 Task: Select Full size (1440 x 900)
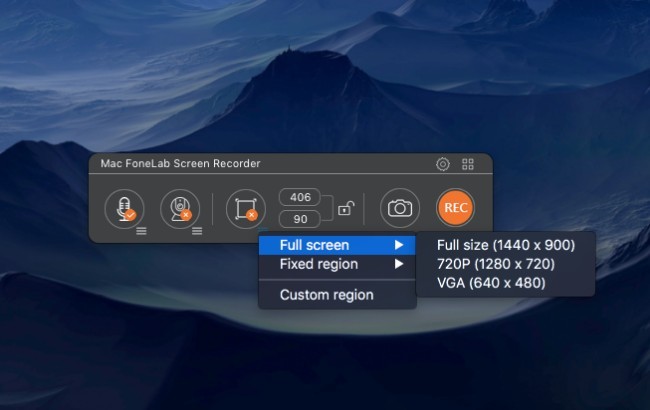pos(506,245)
